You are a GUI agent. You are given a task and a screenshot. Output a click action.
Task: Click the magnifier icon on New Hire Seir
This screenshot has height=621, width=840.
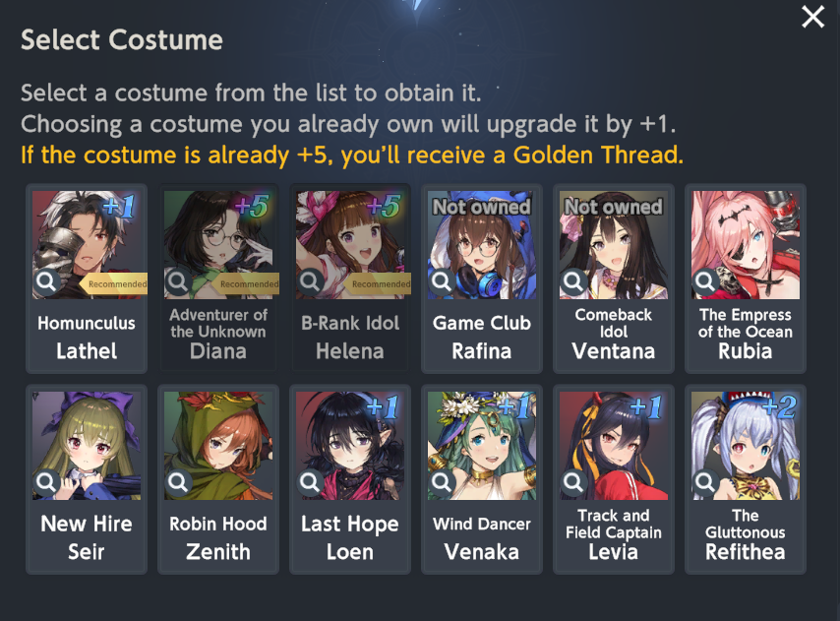[x=46, y=482]
